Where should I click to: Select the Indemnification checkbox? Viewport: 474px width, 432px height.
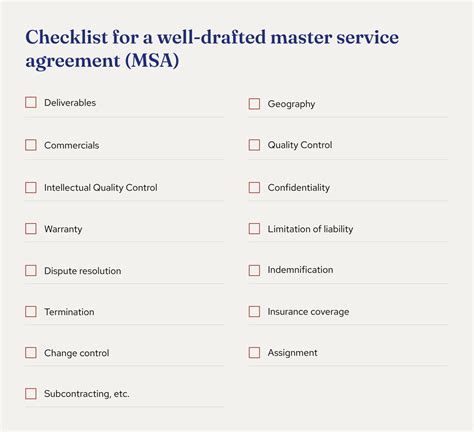click(254, 270)
